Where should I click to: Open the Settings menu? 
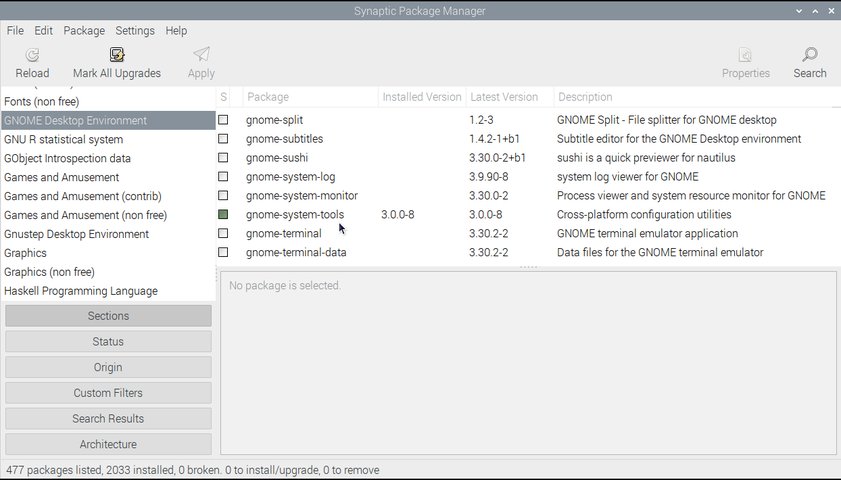click(x=135, y=31)
